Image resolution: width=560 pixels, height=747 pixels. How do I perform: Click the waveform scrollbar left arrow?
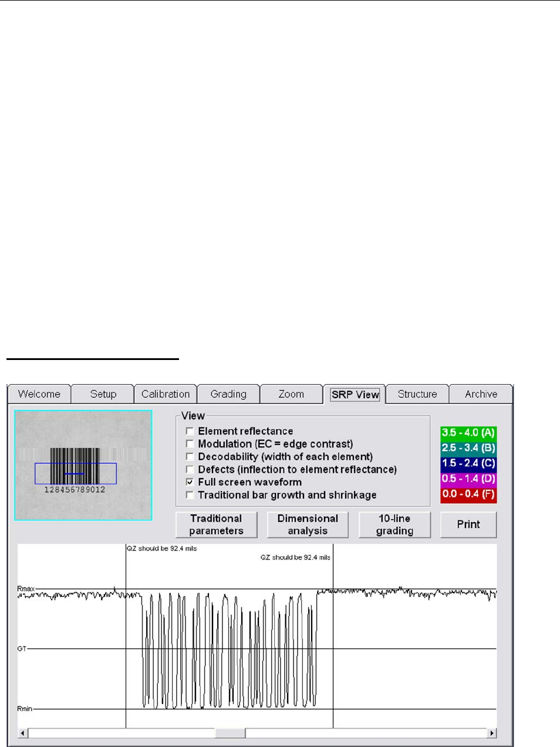(x=23, y=733)
